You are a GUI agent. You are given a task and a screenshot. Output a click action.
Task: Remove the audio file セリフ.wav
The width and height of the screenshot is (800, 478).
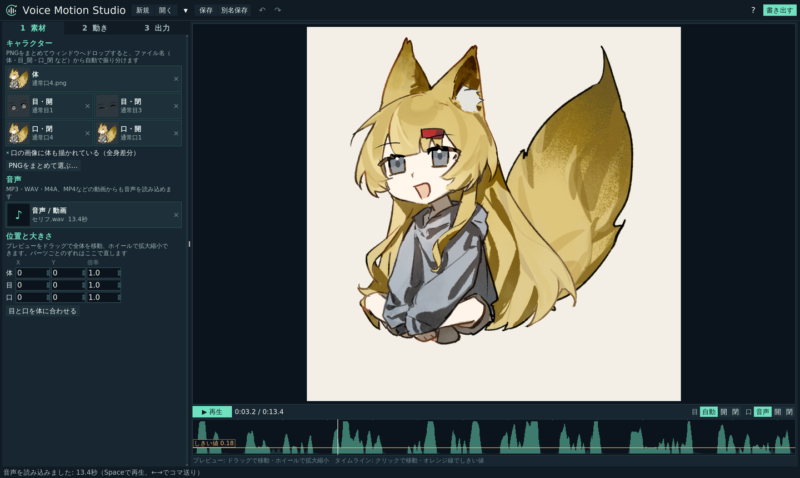(x=176, y=215)
